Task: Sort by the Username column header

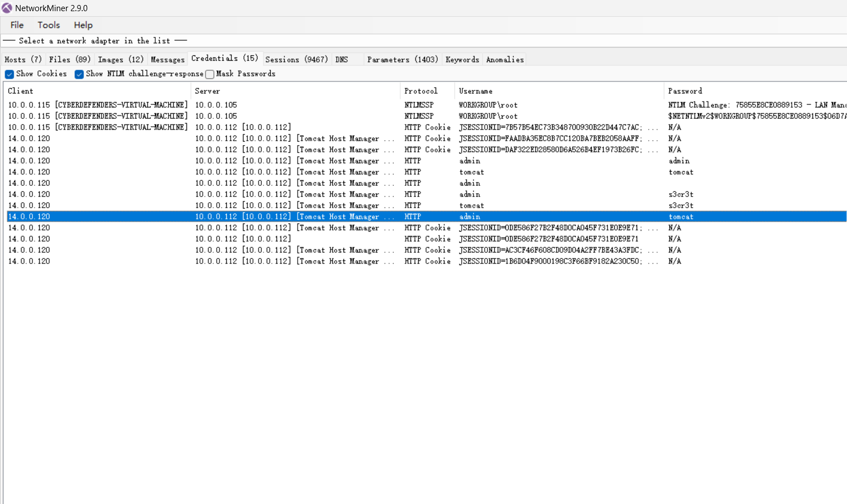Action: tap(560, 91)
